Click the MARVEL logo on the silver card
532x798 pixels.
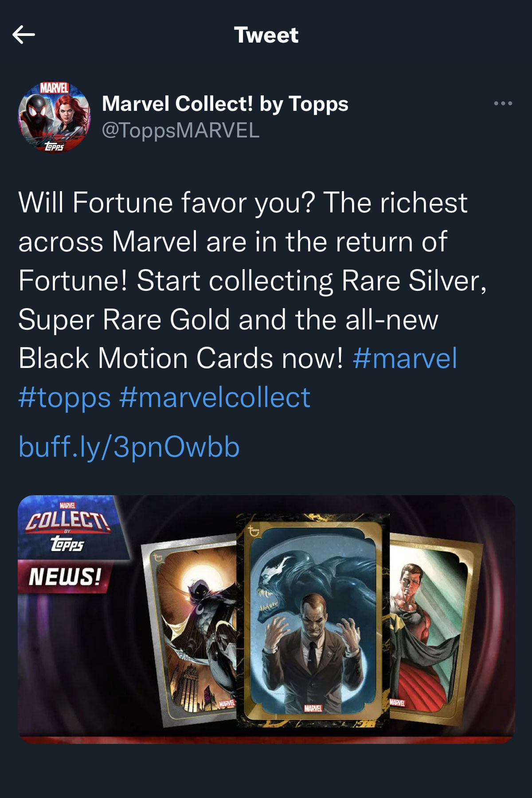[227, 704]
